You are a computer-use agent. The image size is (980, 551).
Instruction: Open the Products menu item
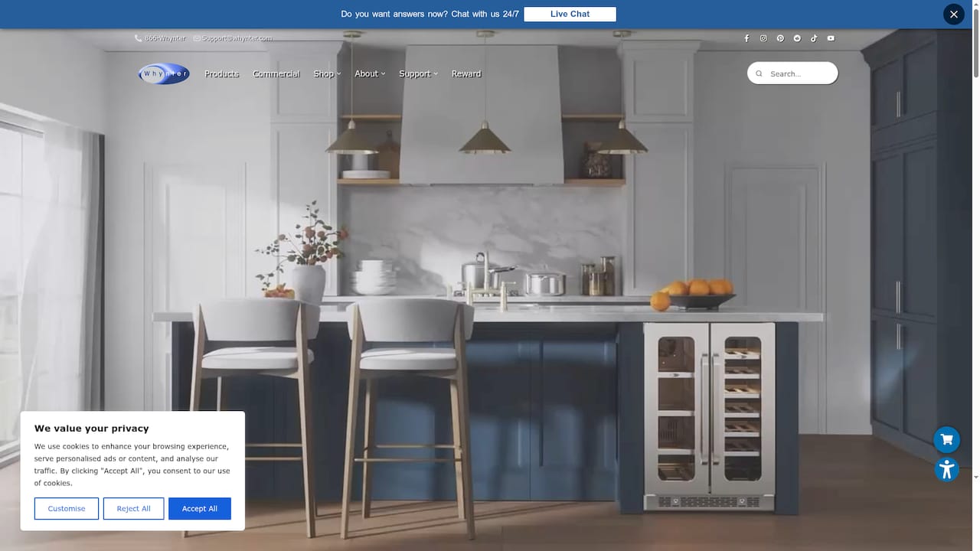pos(222,73)
